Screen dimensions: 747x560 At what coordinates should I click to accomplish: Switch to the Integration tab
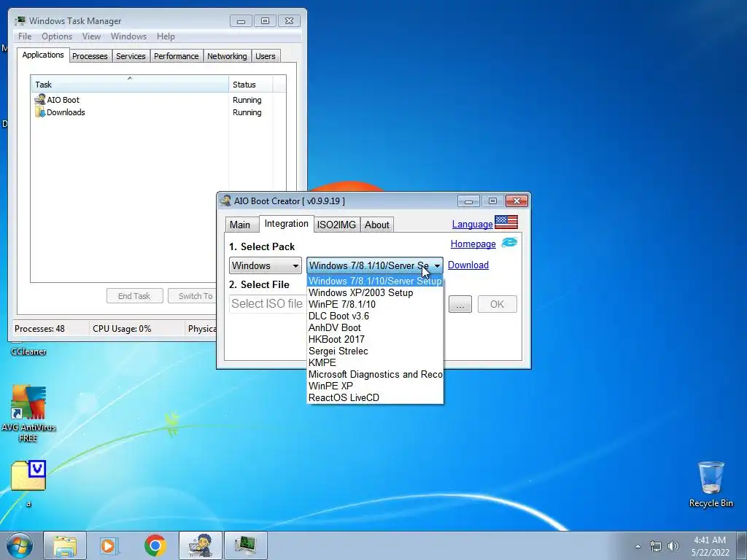point(286,223)
